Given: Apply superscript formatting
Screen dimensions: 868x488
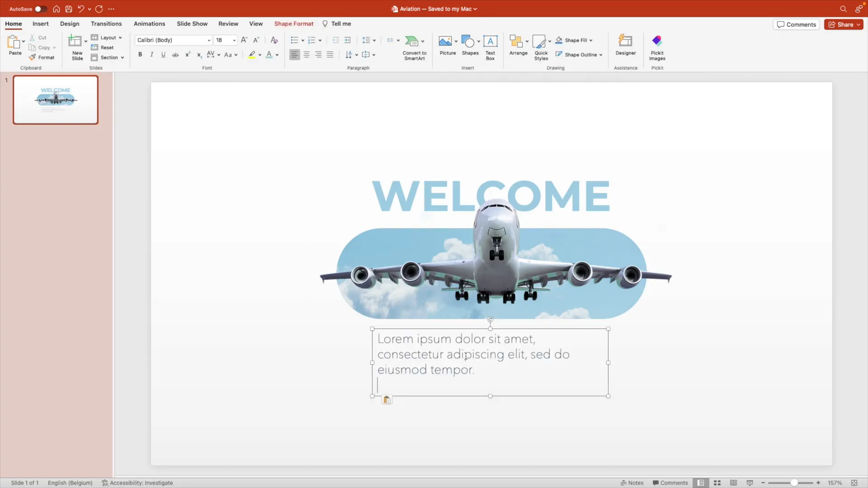Looking at the screenshot, I should [188, 55].
